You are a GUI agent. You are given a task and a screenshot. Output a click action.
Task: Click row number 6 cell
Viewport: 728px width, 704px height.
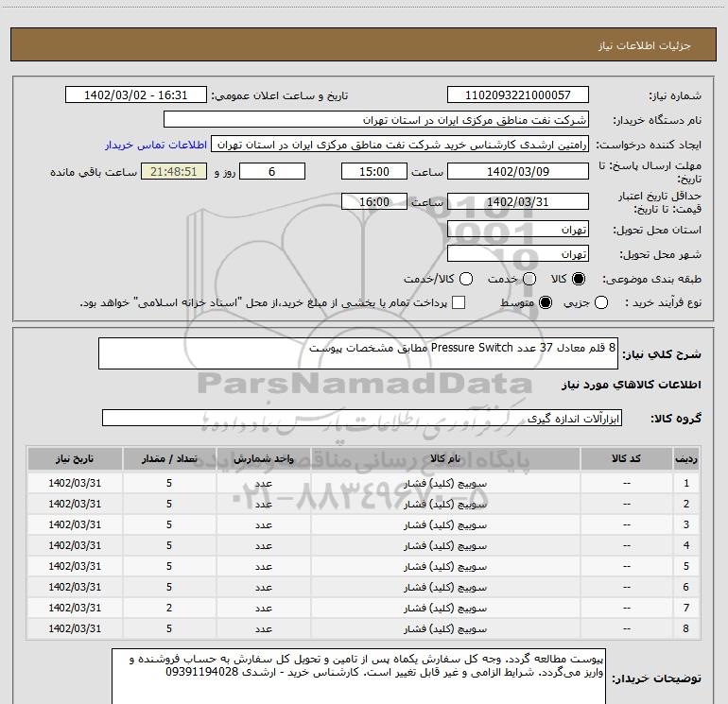pyautogui.click(x=686, y=587)
